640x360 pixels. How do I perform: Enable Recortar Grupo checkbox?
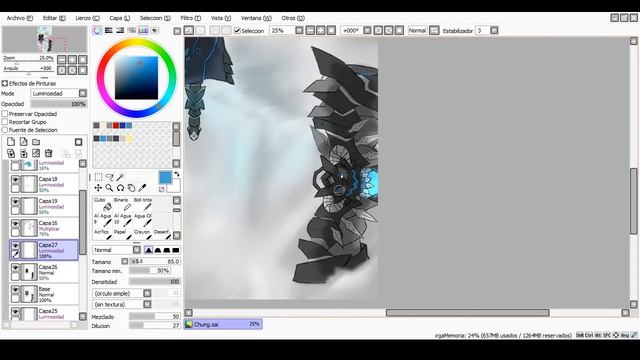pos(5,122)
